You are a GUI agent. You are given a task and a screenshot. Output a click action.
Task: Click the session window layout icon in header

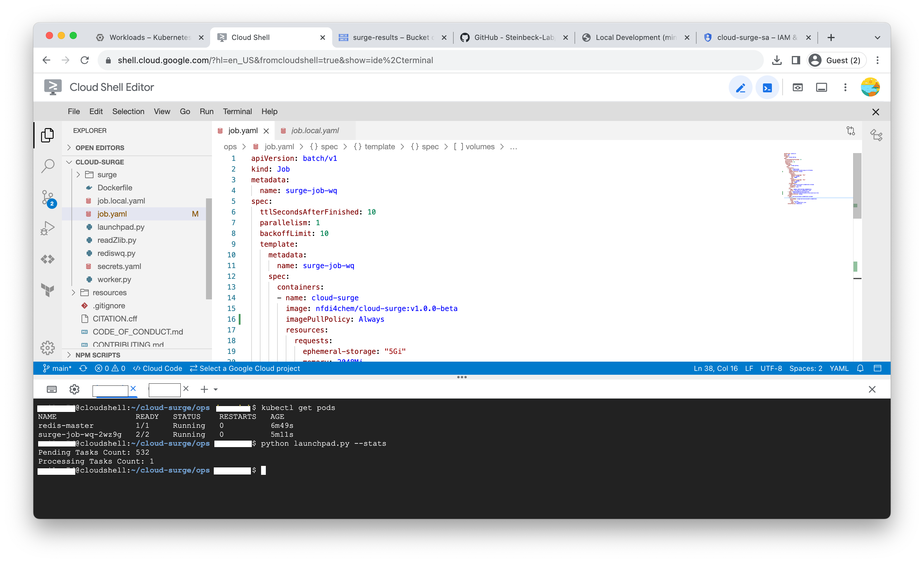click(x=821, y=88)
